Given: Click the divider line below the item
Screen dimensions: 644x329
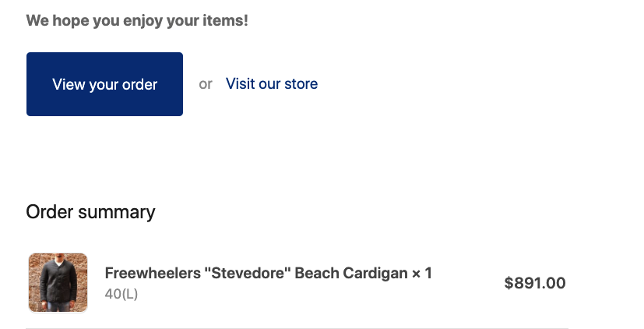Looking at the screenshot, I should [297, 328].
